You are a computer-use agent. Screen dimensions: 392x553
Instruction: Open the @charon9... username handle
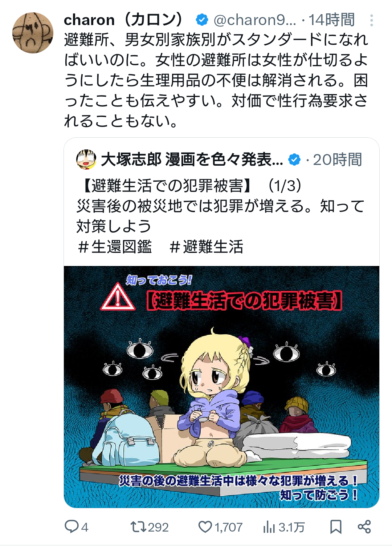(x=255, y=20)
